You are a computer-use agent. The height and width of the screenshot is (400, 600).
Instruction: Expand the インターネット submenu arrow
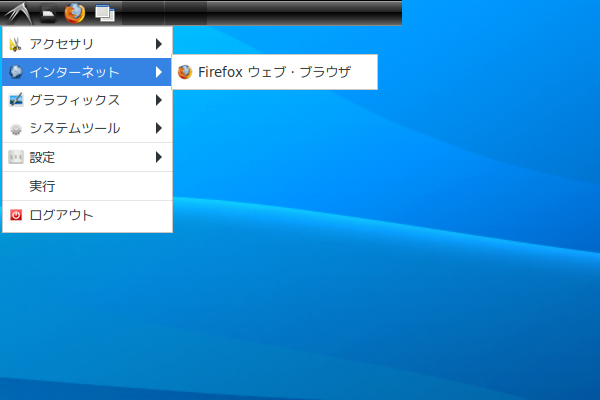[159, 72]
